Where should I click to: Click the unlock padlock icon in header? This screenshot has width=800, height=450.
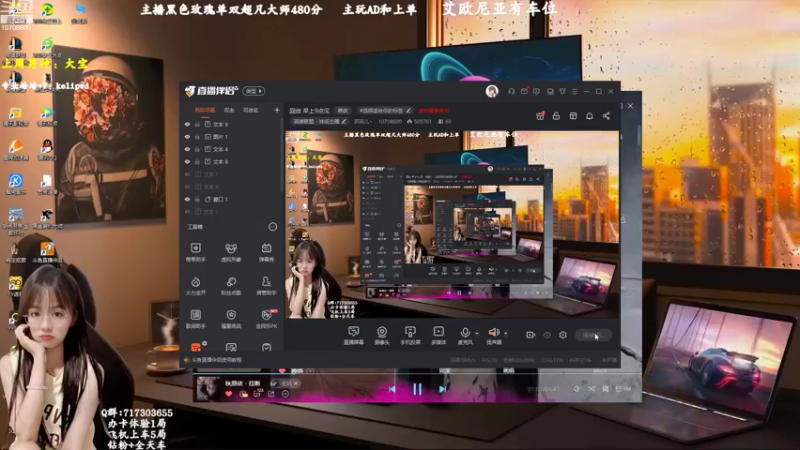(556, 116)
